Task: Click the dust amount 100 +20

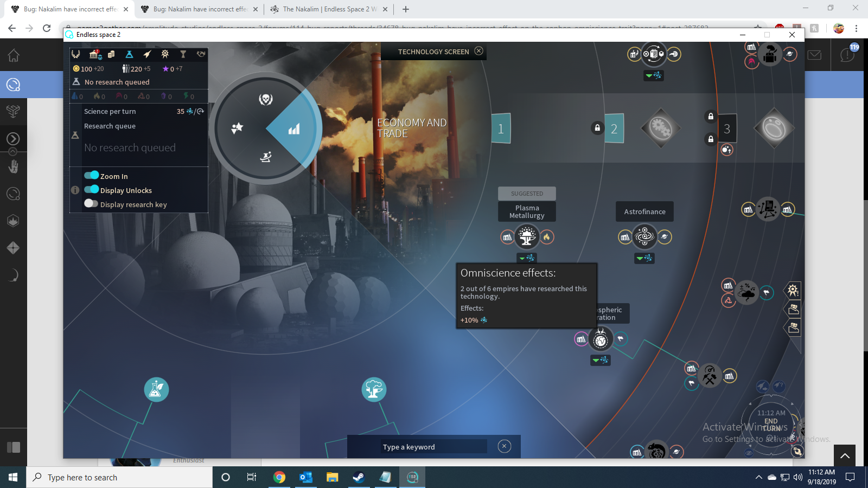Action: pyautogui.click(x=88, y=69)
